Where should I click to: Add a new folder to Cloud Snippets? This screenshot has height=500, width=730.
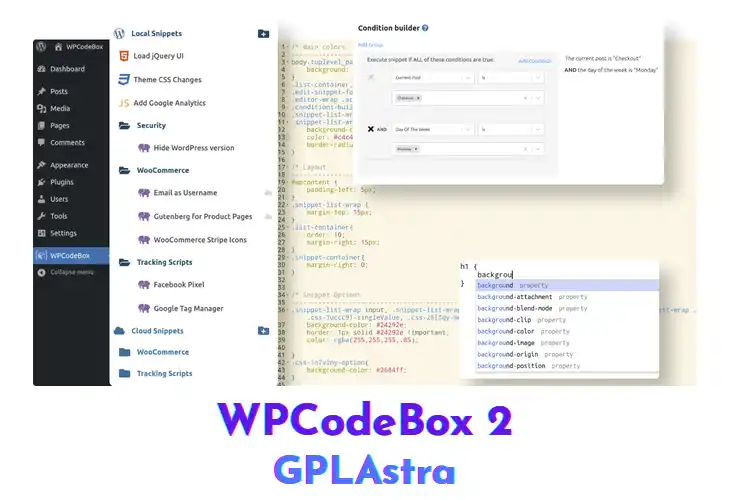(x=264, y=331)
